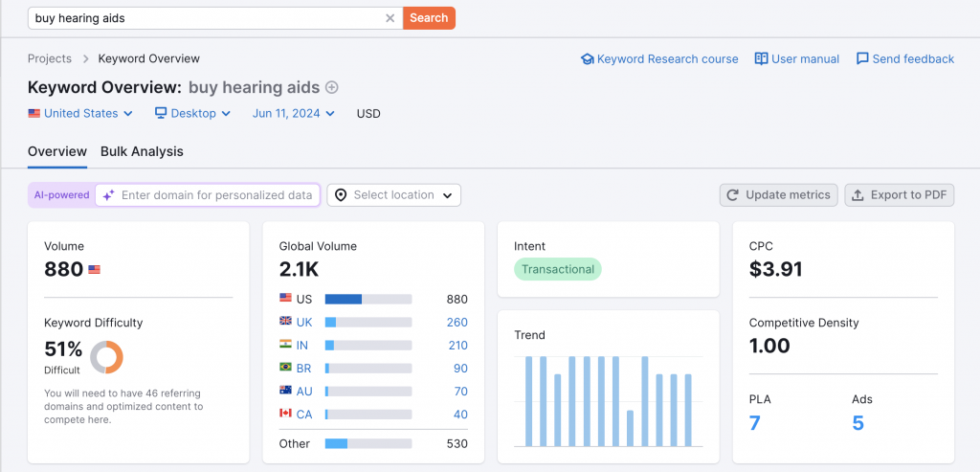Click the monitor icon next to Desktop
This screenshot has height=472, width=980.
pos(161,113)
